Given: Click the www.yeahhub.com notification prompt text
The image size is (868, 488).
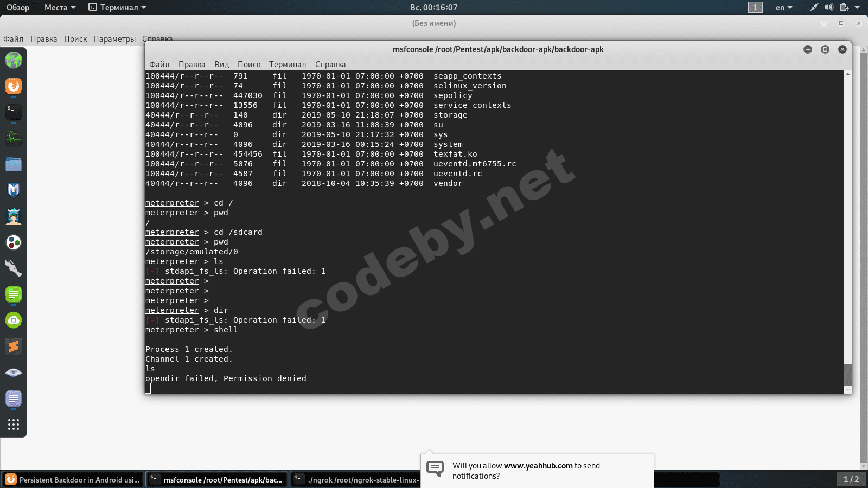Looking at the screenshot, I should [x=526, y=471].
